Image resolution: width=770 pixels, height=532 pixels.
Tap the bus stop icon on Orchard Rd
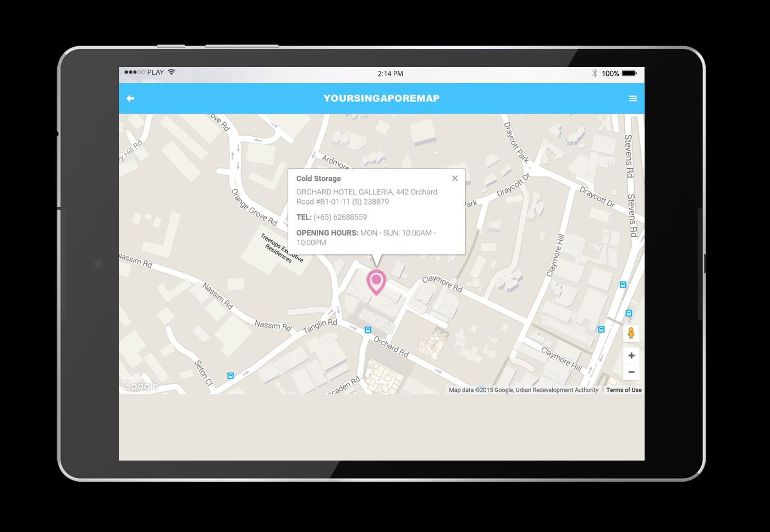point(368,330)
